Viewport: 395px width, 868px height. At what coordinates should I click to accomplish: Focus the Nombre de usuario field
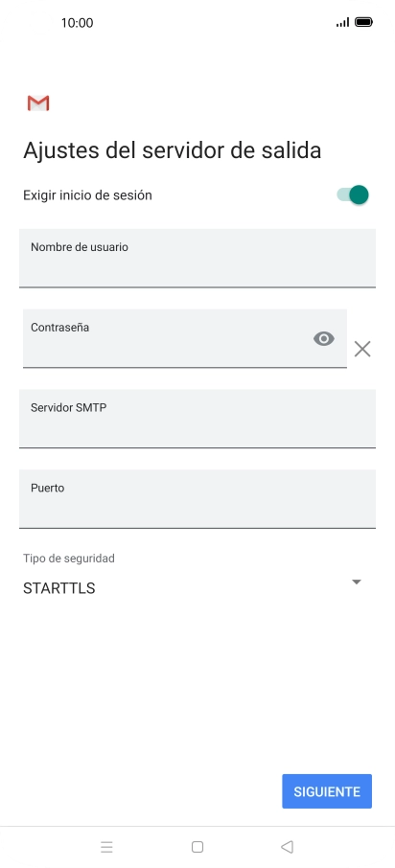[x=197, y=258]
